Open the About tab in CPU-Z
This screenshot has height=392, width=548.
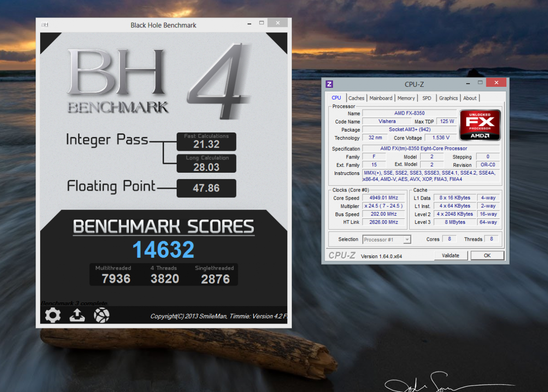pos(470,98)
